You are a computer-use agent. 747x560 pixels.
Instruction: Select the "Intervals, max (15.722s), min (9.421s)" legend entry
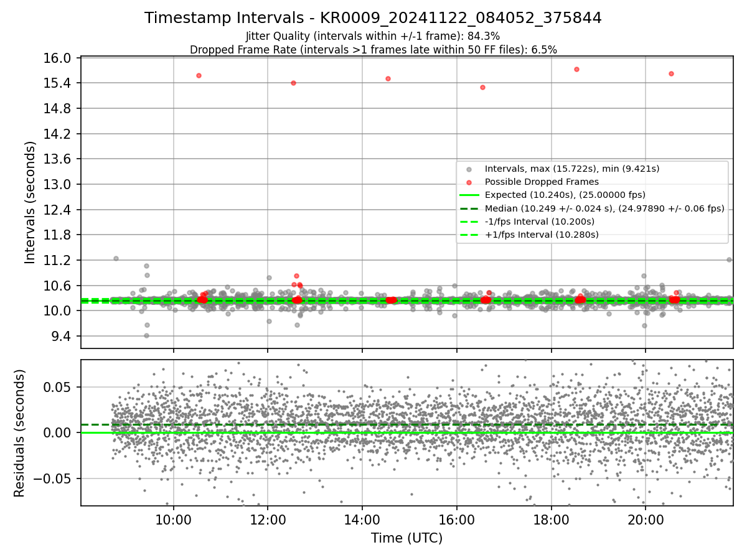pyautogui.click(x=572, y=169)
